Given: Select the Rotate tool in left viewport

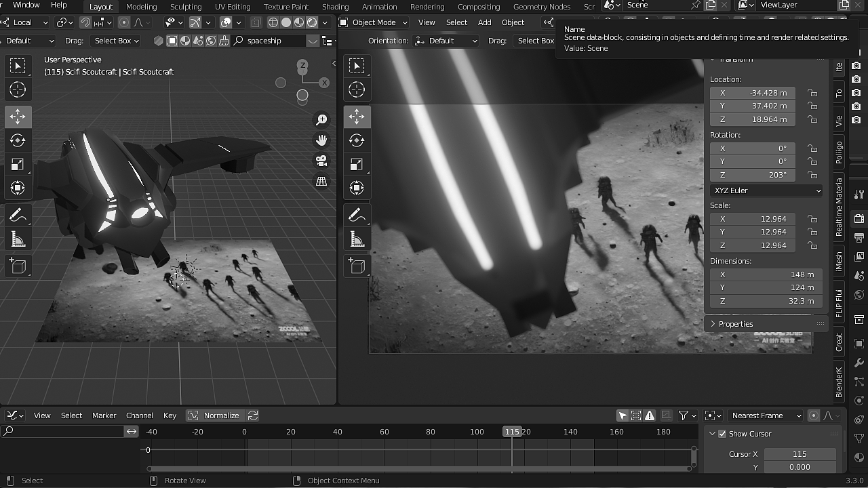Looking at the screenshot, I should point(18,140).
